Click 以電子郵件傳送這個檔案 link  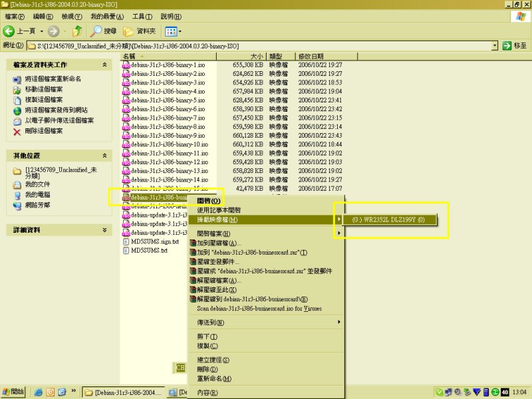click(x=59, y=120)
